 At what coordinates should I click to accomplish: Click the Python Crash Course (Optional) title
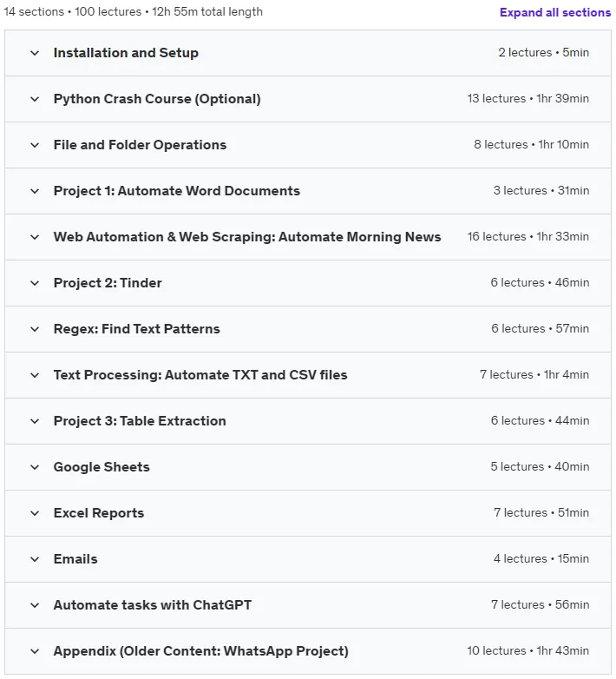[157, 99]
